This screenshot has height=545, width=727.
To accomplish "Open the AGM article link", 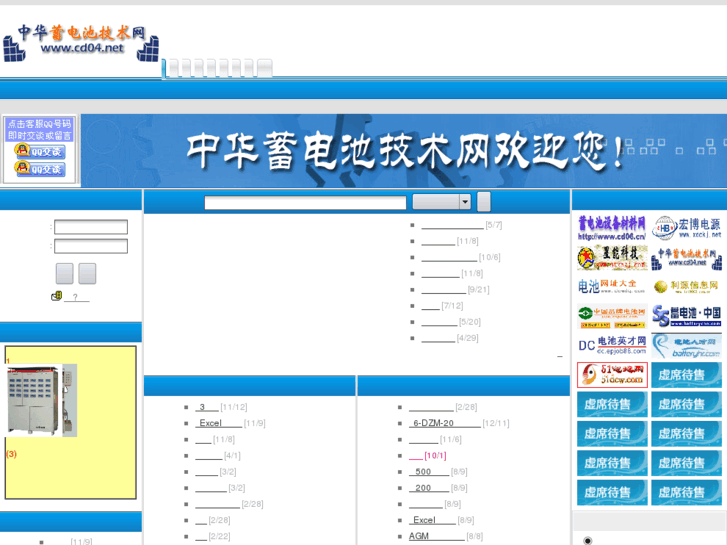I will click(436, 537).
